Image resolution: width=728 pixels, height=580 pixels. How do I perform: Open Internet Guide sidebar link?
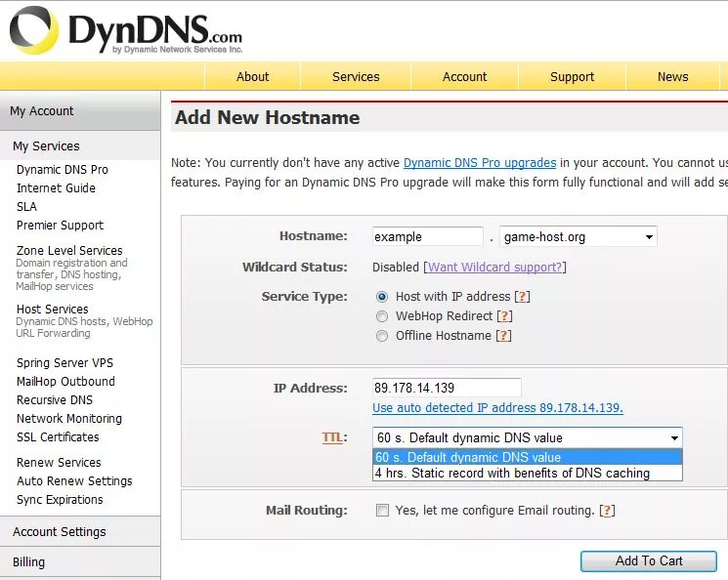tap(56, 187)
